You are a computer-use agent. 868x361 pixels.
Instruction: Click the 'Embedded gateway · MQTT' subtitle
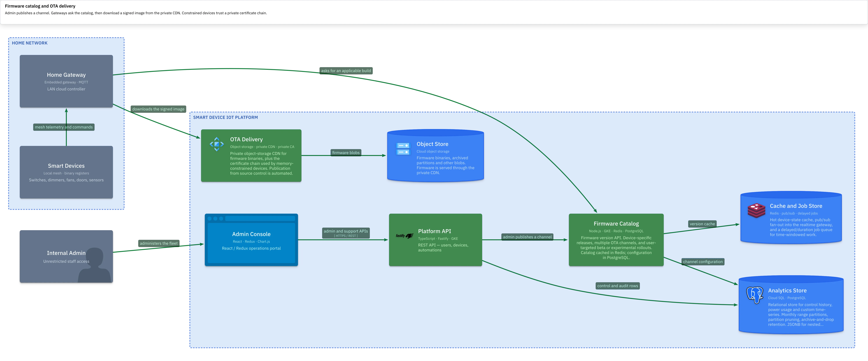point(66,82)
